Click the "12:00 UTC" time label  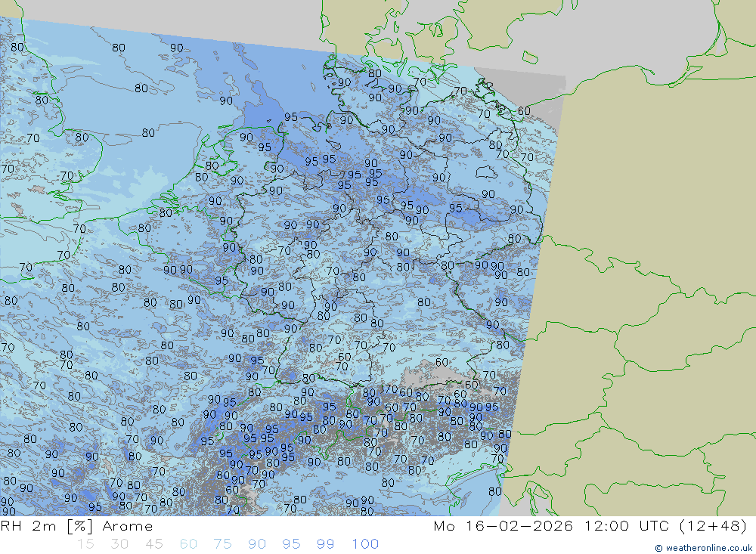[x=626, y=525]
